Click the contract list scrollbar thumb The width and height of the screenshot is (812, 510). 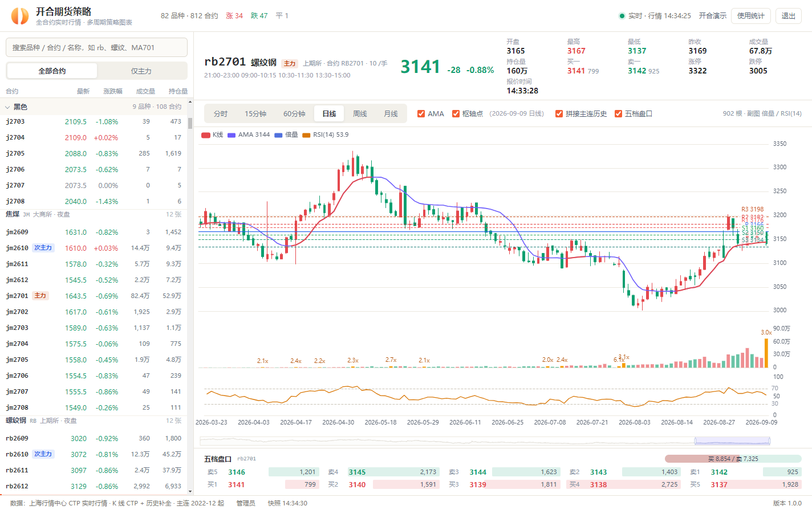click(x=190, y=124)
